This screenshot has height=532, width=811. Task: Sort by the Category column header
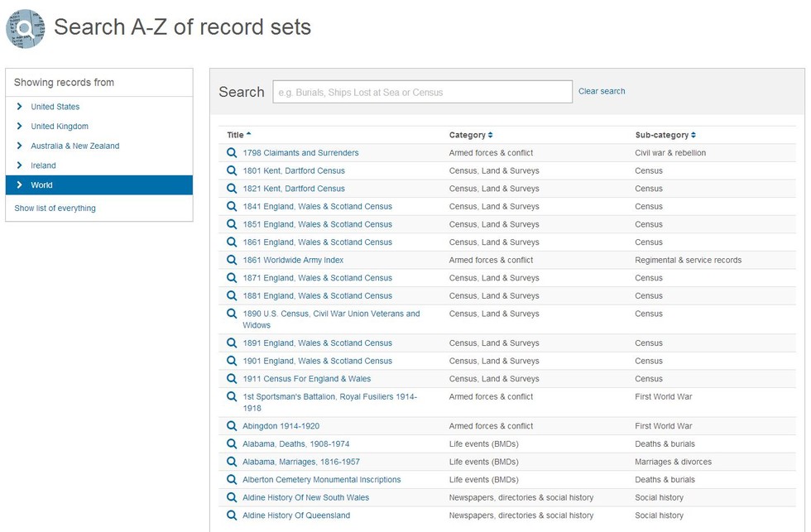pyautogui.click(x=471, y=135)
